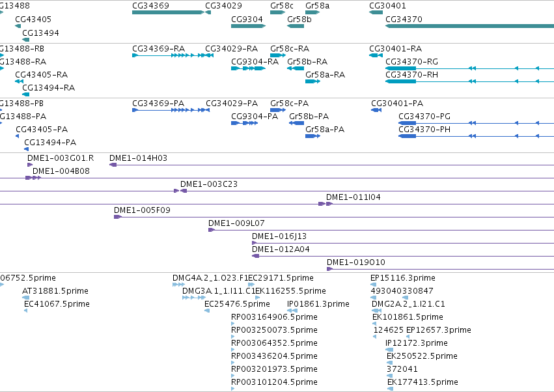This screenshot has height=392, width=554.
Task: Select the CG30401 gene label
Action: [x=387, y=6]
